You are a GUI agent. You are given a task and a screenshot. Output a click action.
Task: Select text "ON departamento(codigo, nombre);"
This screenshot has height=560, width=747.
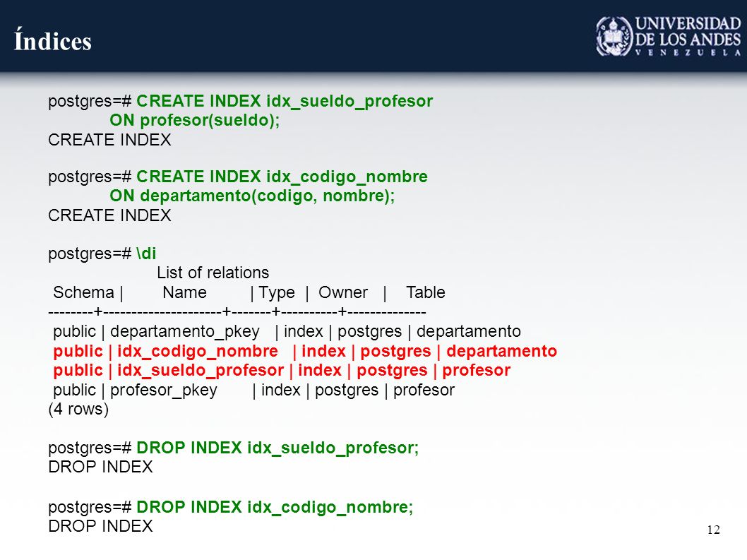click(x=252, y=196)
